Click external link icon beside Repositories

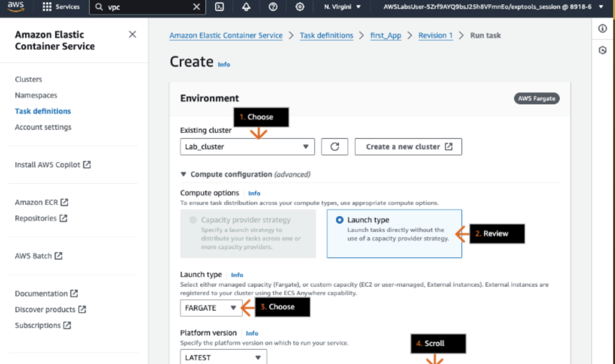63,218
